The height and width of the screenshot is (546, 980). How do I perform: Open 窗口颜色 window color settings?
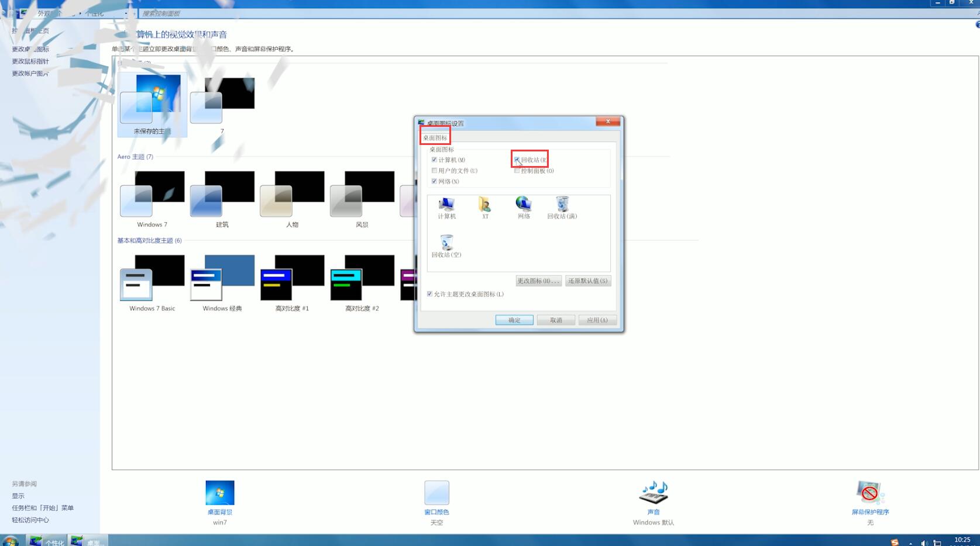[x=436, y=502]
